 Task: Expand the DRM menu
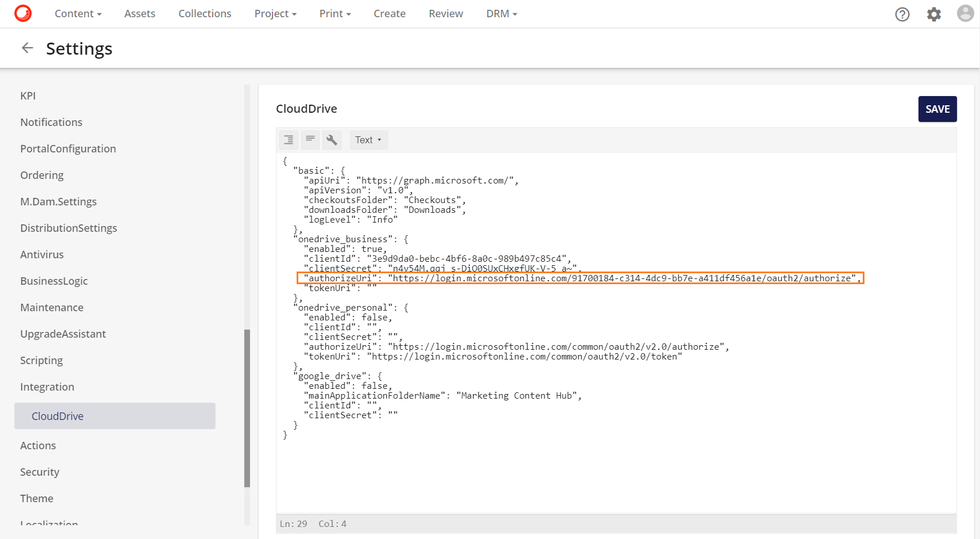point(502,13)
